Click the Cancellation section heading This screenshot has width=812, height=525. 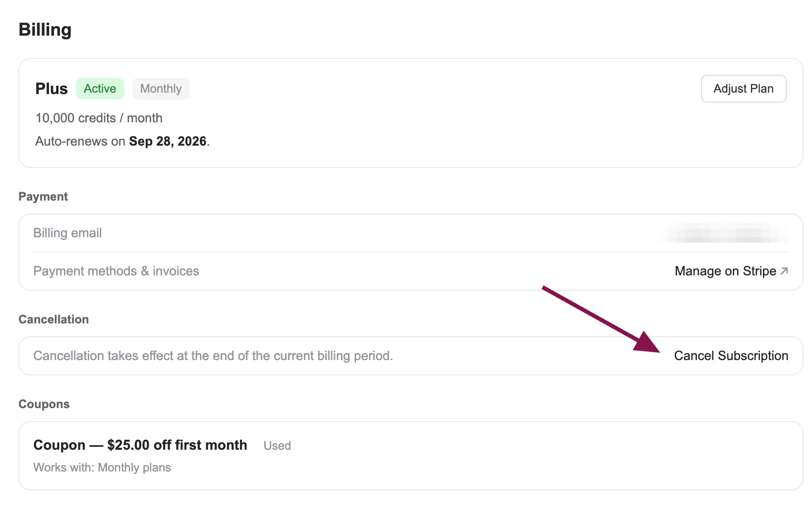click(54, 319)
